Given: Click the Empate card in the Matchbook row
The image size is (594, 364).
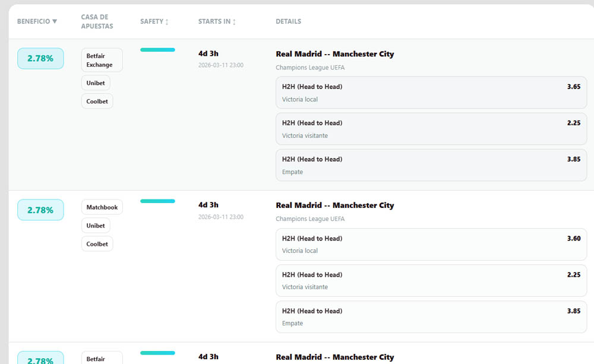Looking at the screenshot, I should click(431, 316).
